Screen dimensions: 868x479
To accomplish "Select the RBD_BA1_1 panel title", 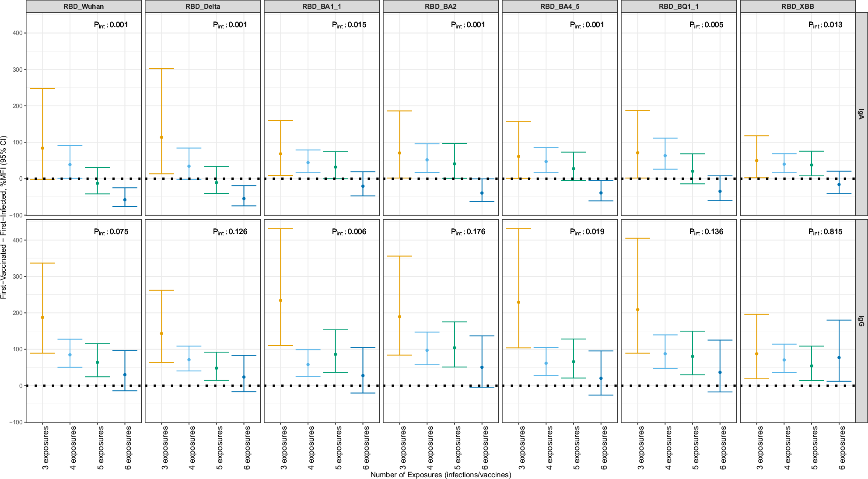I will (x=322, y=6).
